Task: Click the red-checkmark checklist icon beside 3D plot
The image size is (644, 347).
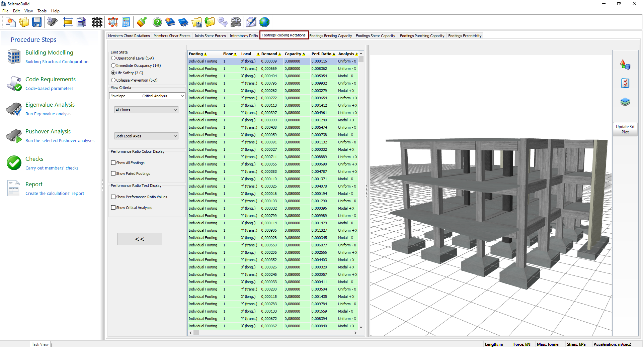Action: click(625, 83)
